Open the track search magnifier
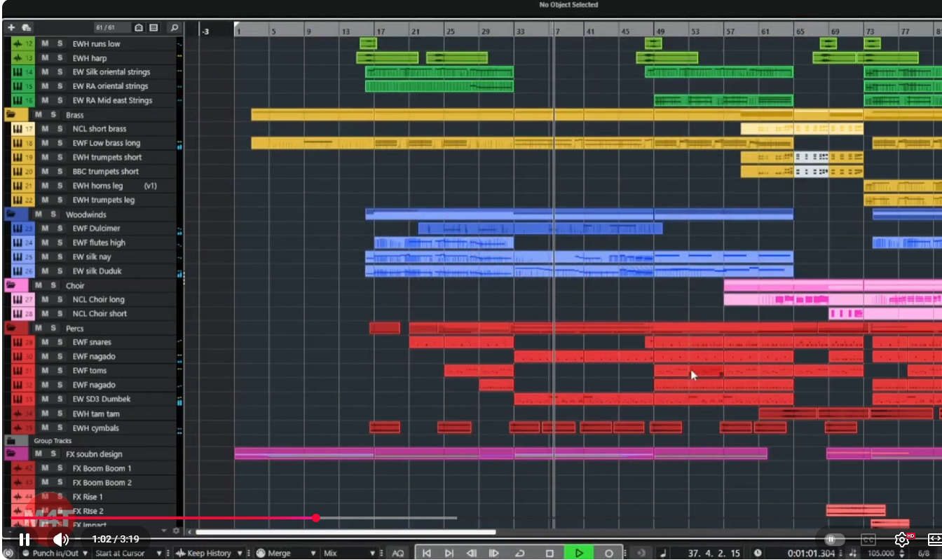The height and width of the screenshot is (560, 942). point(174,28)
